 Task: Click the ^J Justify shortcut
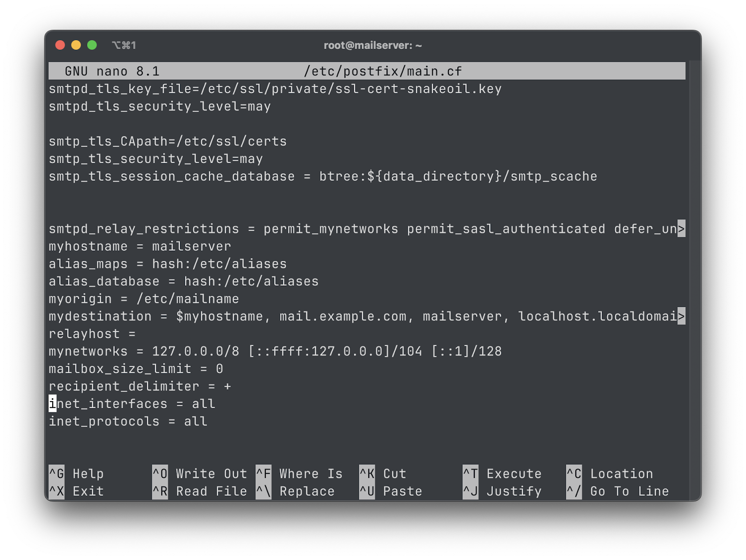502,492
